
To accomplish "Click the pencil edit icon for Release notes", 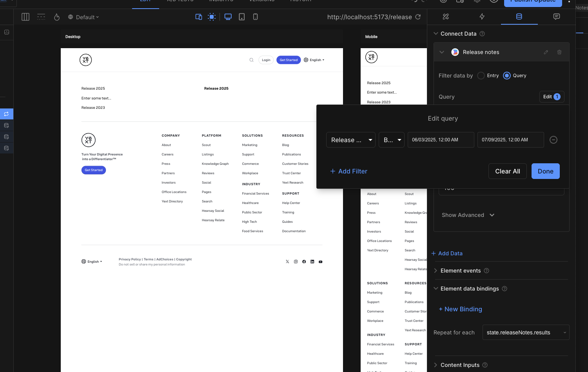I will pyautogui.click(x=546, y=52).
